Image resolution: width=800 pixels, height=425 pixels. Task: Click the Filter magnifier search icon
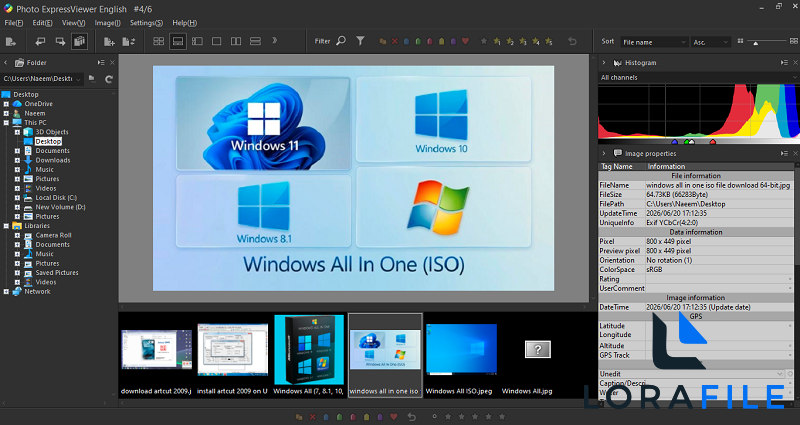341,41
